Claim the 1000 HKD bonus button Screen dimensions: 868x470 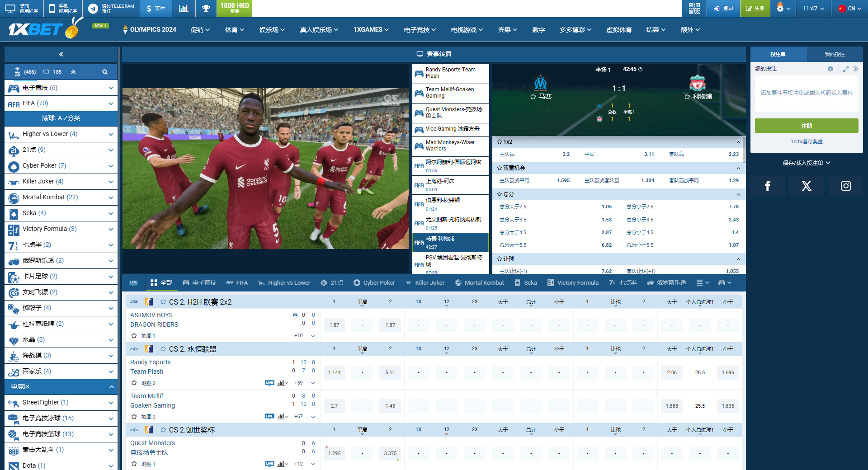click(235, 8)
